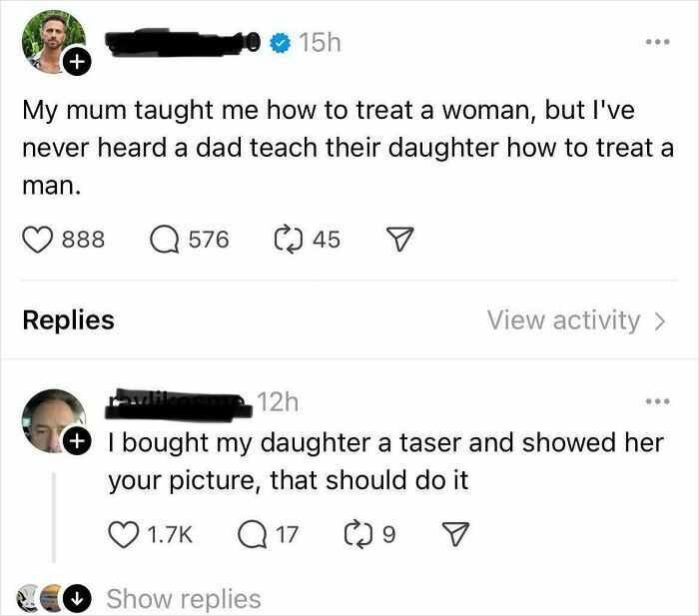This screenshot has height=616, width=699.
Task: Like the taser reply with 1.7K likes
Action: pos(123,536)
